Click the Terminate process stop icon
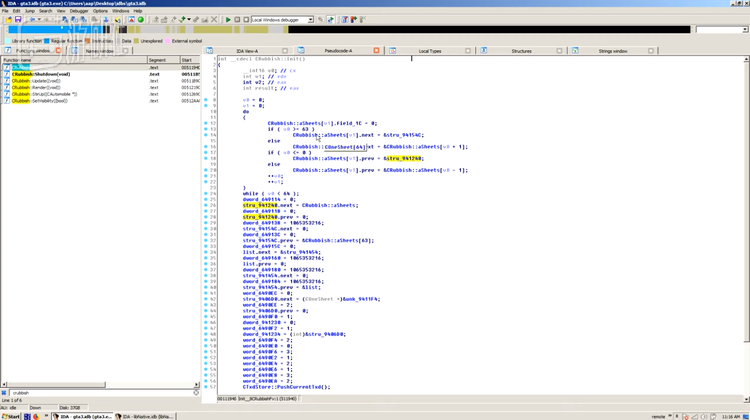Viewport: 750px width, 420px height. [x=245, y=19]
